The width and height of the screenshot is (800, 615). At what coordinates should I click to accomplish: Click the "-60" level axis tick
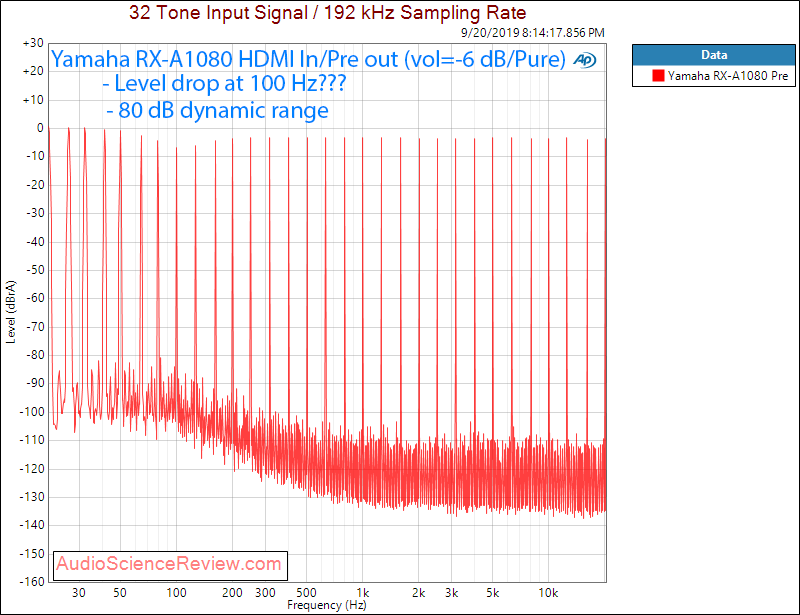[x=35, y=298]
